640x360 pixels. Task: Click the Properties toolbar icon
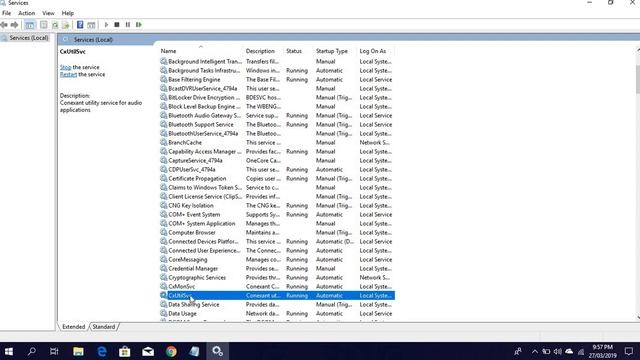(44, 25)
